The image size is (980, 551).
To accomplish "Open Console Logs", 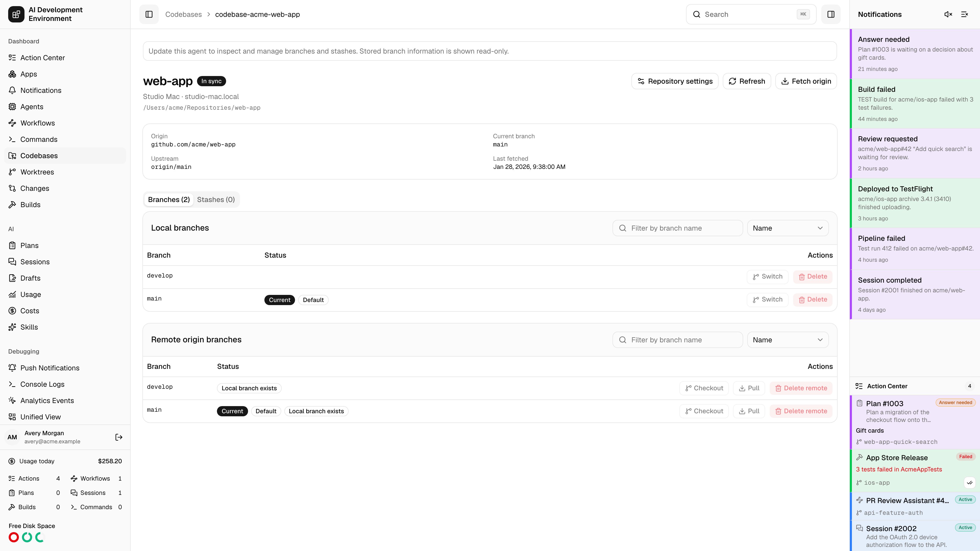I will (x=65, y=384).
